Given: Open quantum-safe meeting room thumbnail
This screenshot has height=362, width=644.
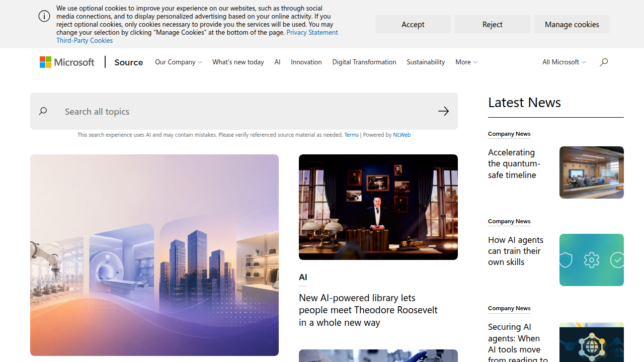Looking at the screenshot, I should (592, 172).
